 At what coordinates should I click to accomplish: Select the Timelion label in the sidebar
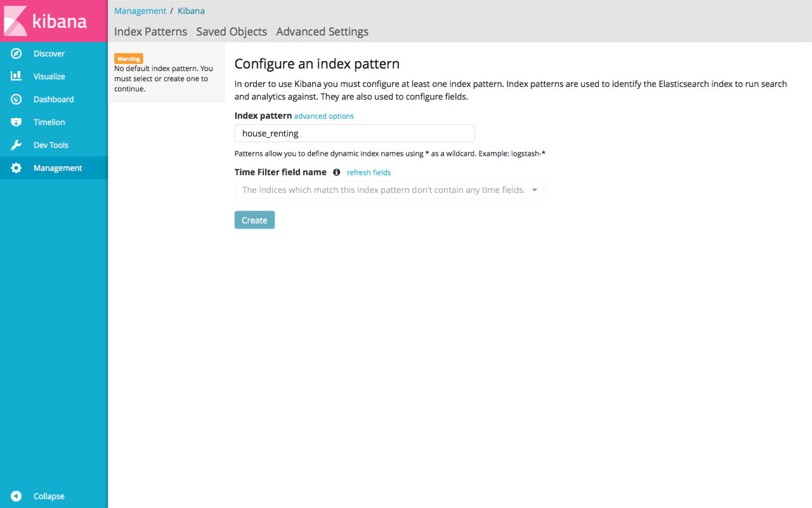[49, 123]
